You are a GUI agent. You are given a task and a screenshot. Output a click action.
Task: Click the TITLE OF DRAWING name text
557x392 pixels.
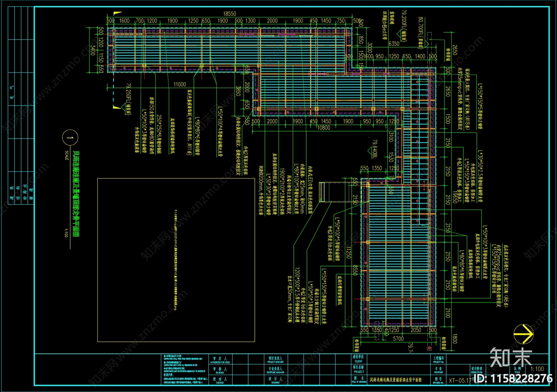point(395,380)
